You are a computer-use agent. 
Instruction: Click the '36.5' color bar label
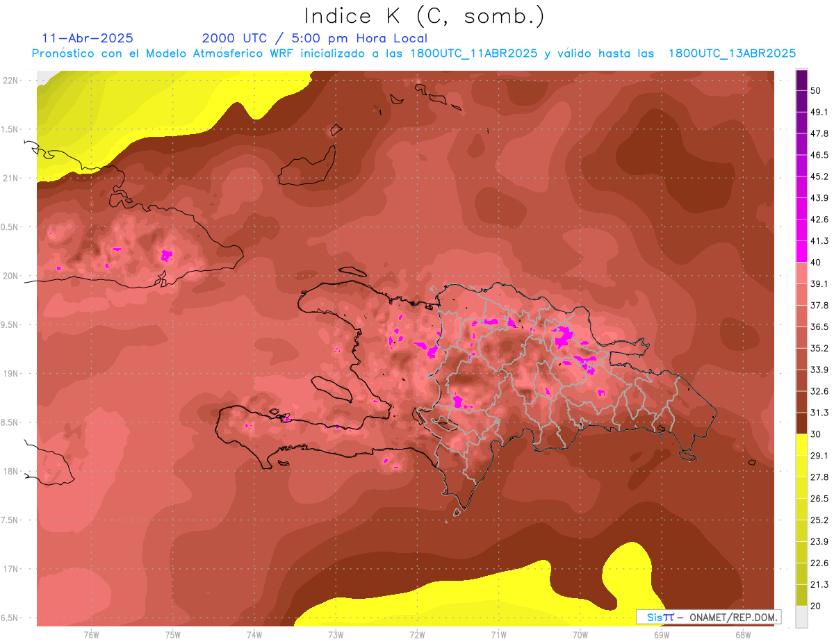pos(819,327)
